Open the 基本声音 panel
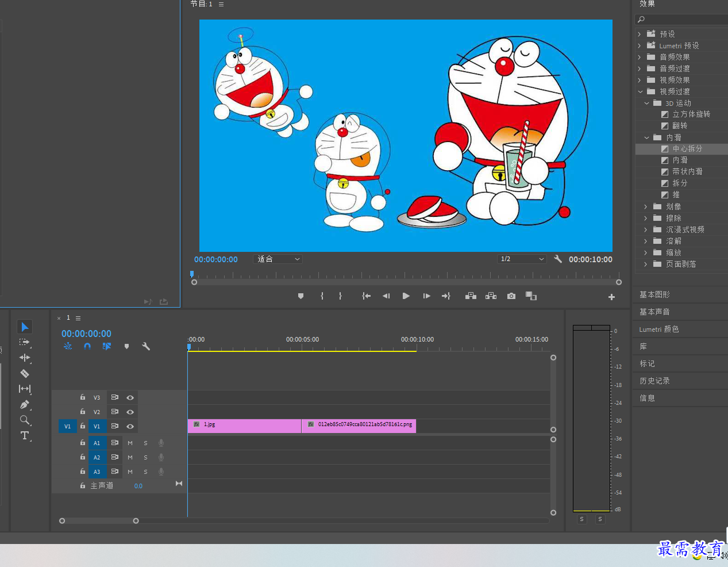Image resolution: width=728 pixels, height=567 pixels. click(654, 312)
